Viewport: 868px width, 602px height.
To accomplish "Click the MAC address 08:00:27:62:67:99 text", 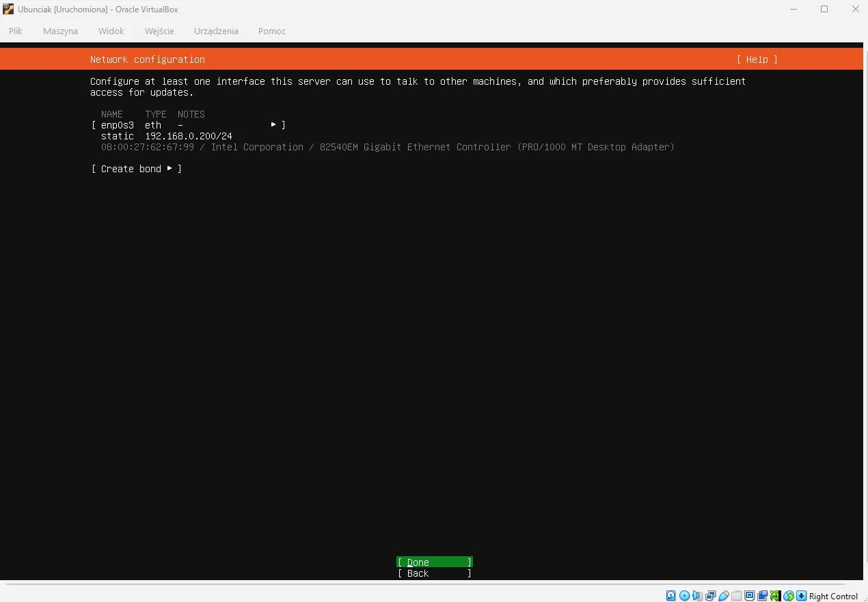I will click(x=148, y=147).
